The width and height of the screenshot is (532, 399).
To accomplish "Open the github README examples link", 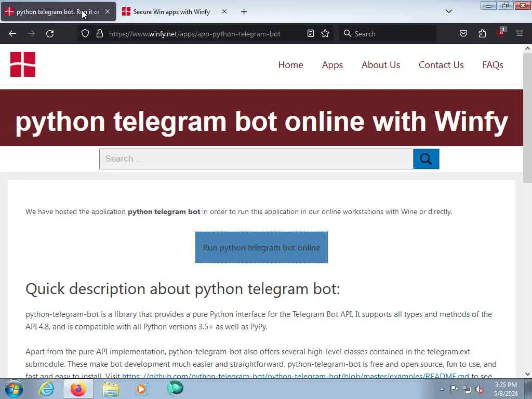I will 295,376.
